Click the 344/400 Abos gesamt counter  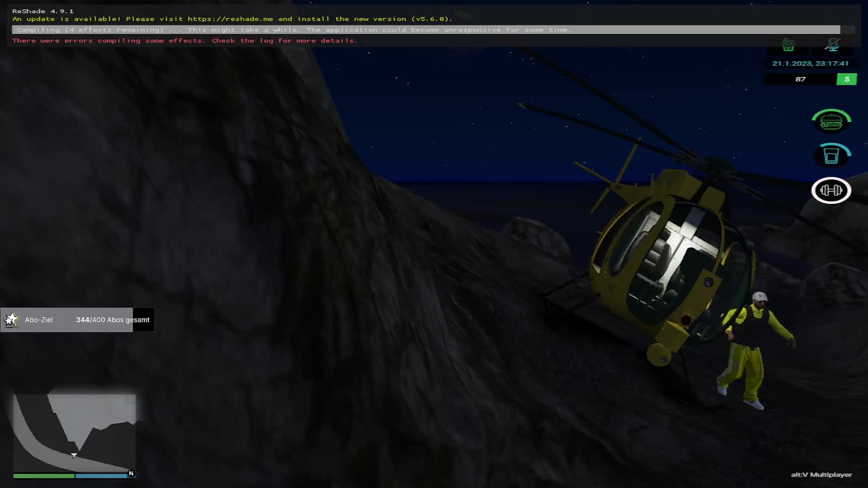coord(113,320)
